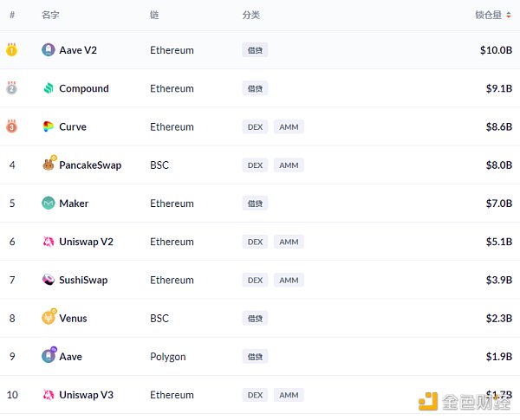This screenshot has width=520, height=420.
Task: Click the PancakeSwap bunny icon
Action: [49, 165]
